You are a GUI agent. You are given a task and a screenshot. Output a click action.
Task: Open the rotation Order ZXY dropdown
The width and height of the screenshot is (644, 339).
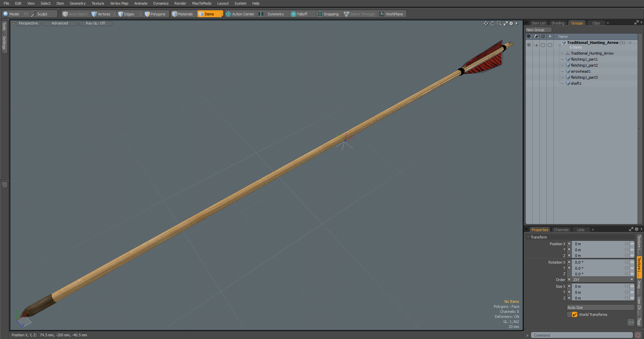(x=603, y=280)
